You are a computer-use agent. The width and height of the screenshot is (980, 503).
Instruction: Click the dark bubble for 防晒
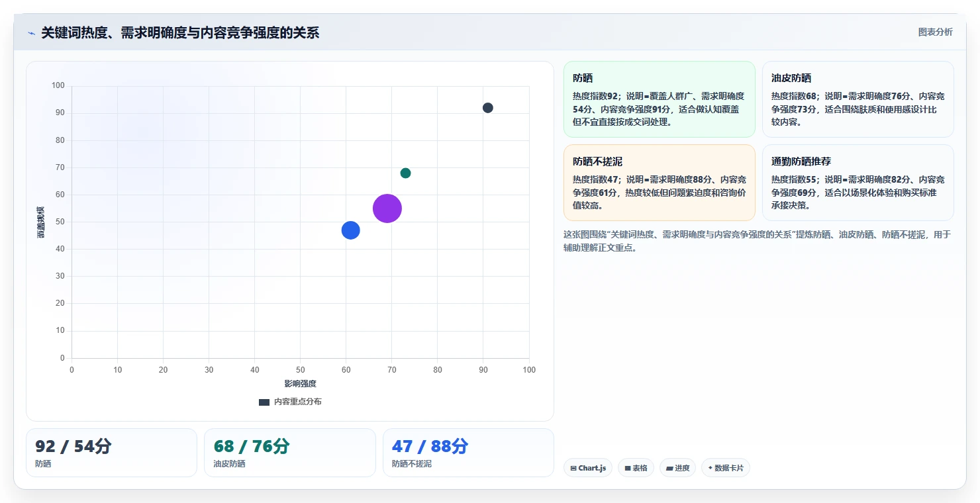click(488, 108)
